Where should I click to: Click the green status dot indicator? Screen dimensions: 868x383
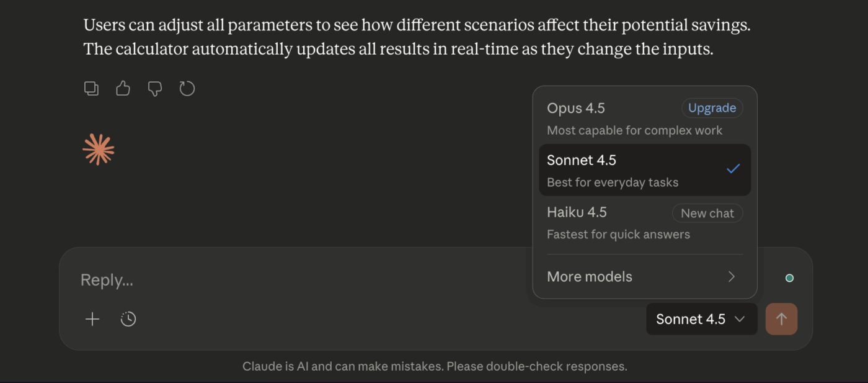coord(789,278)
